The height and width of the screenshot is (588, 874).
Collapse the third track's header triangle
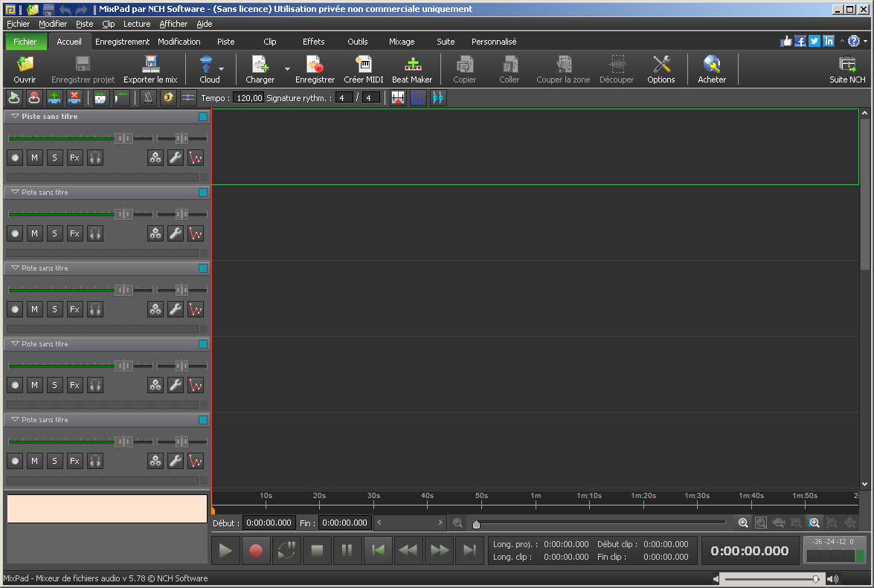coord(15,268)
